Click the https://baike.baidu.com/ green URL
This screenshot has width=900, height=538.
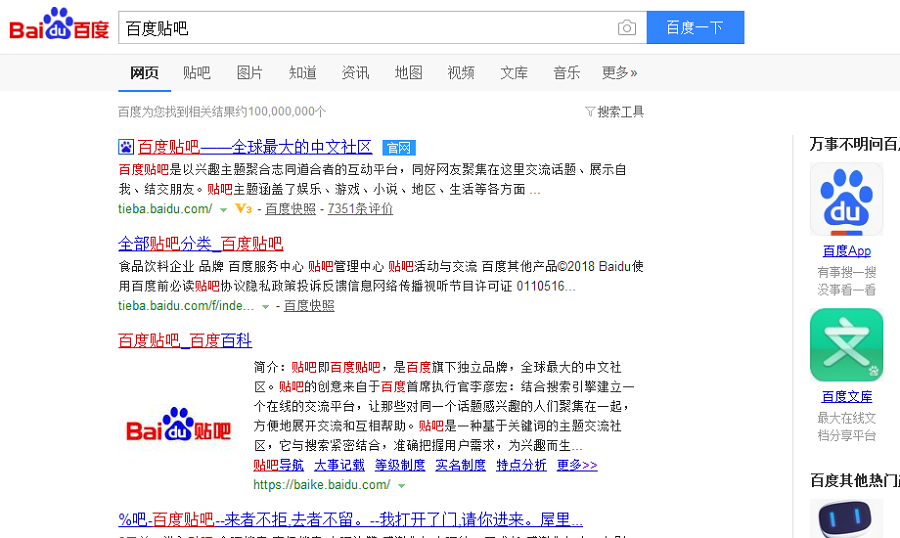[321, 485]
